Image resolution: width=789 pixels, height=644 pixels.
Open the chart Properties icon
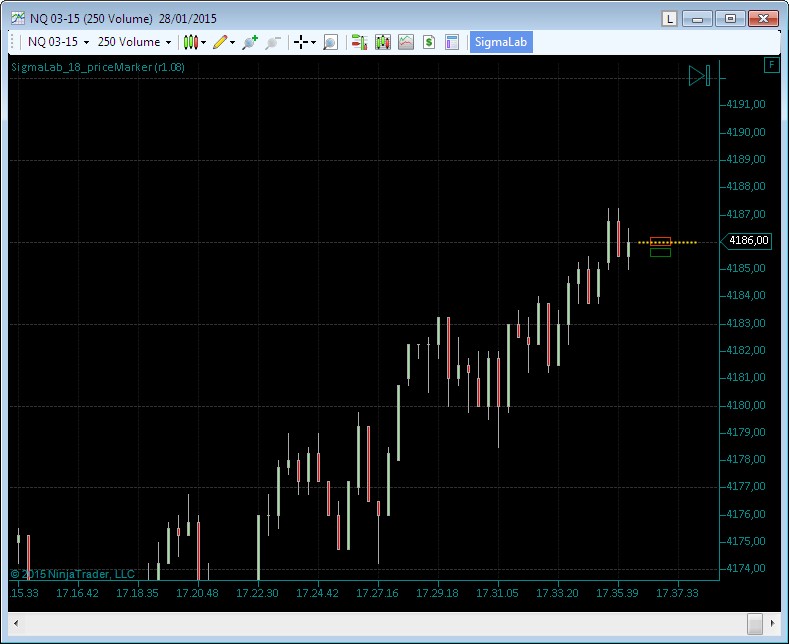click(452, 42)
